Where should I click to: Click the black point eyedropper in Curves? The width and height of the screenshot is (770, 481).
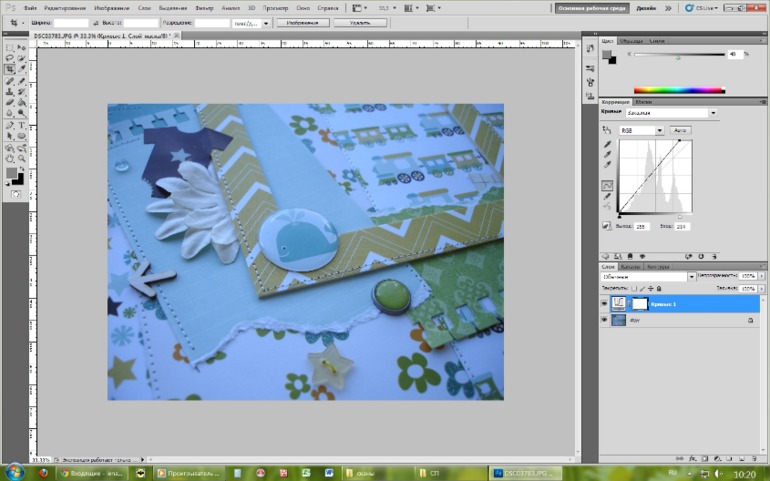click(x=607, y=144)
